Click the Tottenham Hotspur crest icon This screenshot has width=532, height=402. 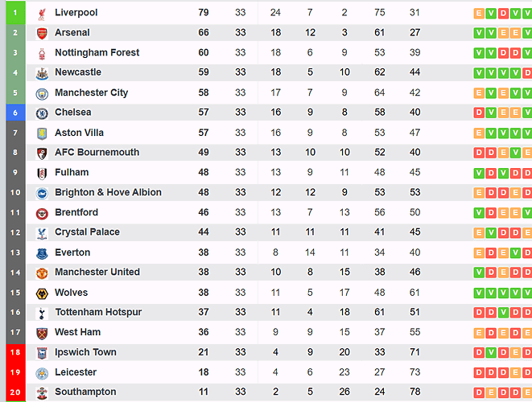tap(42, 314)
